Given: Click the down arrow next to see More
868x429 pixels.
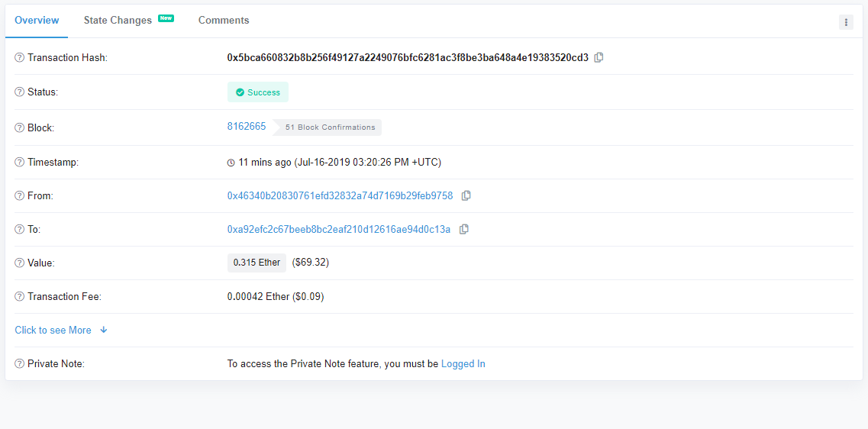Looking at the screenshot, I should click(x=104, y=330).
